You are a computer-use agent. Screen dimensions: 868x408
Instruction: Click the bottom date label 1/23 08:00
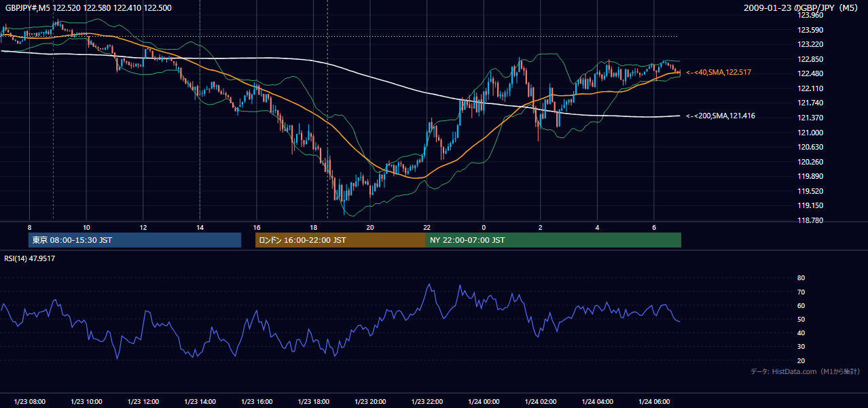tap(29, 402)
